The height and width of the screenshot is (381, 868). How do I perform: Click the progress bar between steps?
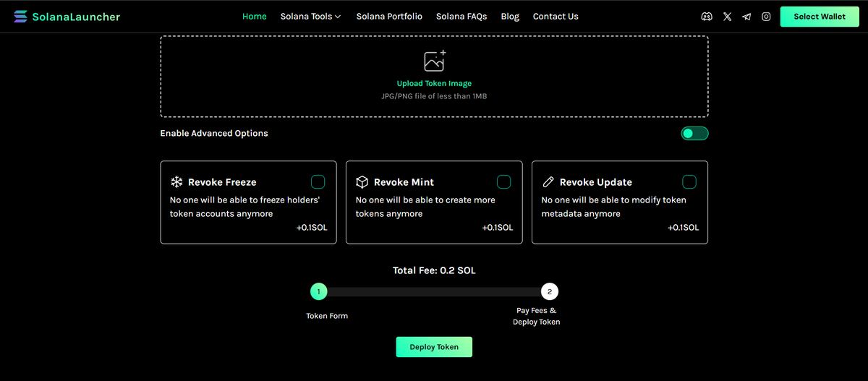[x=434, y=292]
